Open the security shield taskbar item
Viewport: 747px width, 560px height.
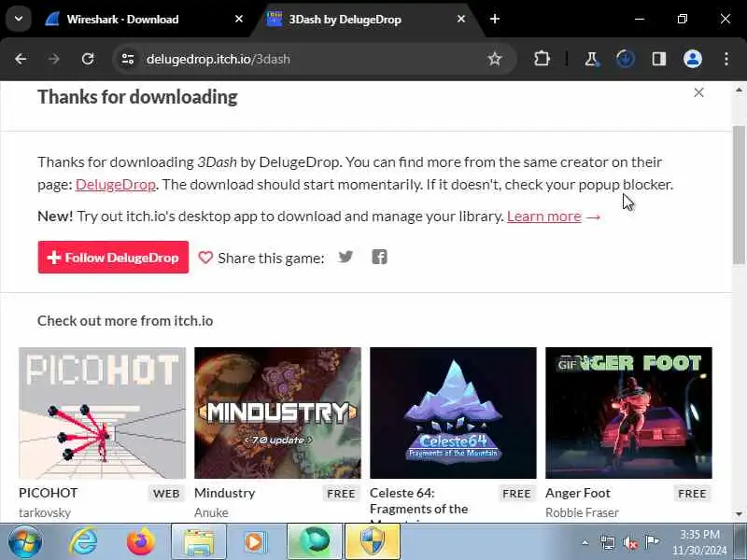(x=373, y=542)
